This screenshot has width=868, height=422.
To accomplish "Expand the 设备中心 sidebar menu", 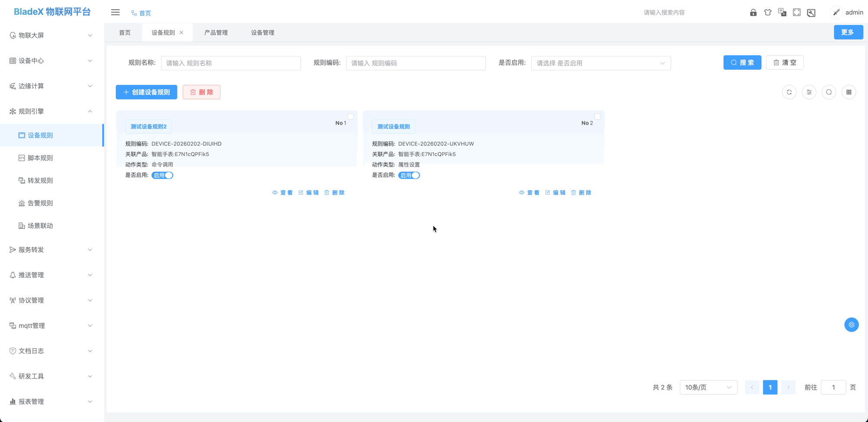I will (51, 61).
